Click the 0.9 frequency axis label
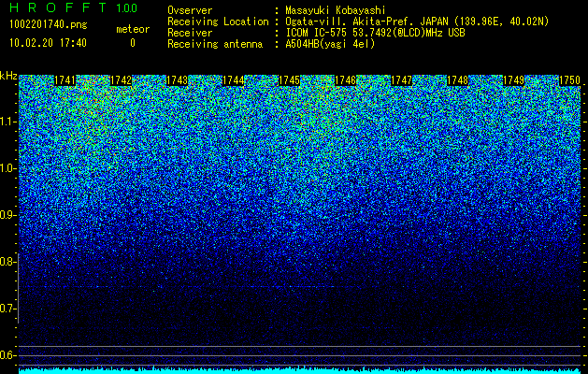Viewport: 588px width, 374px height. [7, 215]
